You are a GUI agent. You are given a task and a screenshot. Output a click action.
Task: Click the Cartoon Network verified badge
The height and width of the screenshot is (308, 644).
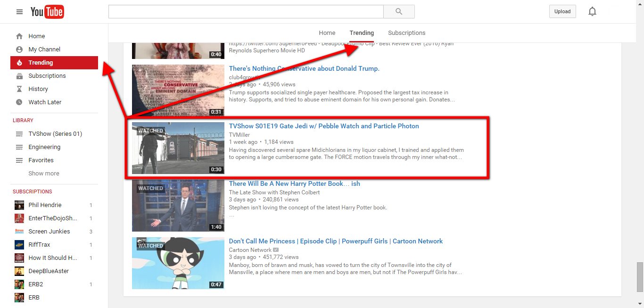276,250
